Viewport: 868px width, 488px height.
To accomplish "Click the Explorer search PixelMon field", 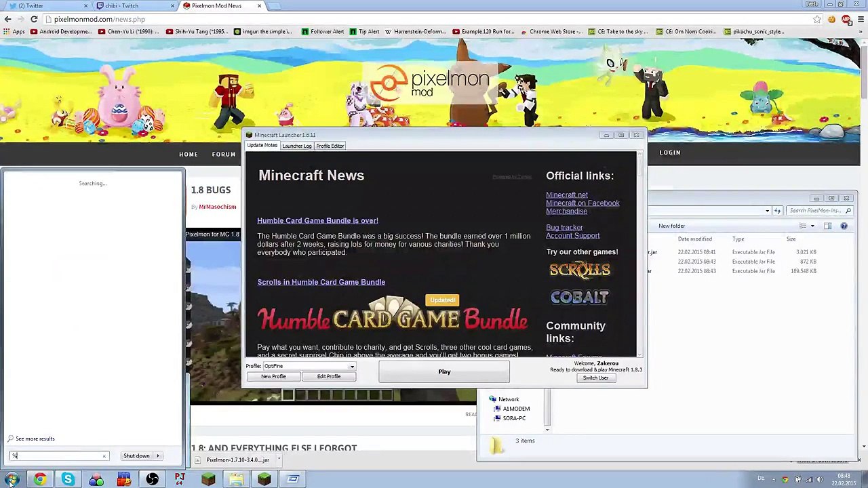I will coord(821,211).
